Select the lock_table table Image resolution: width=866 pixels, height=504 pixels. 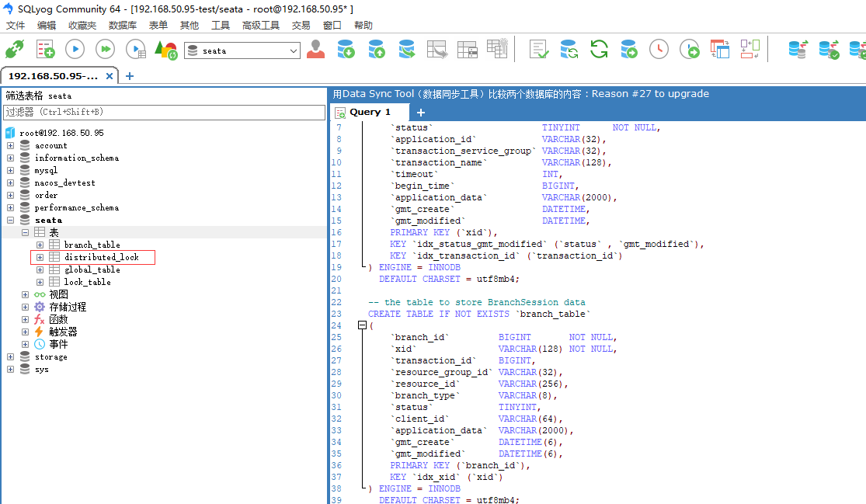coord(87,282)
